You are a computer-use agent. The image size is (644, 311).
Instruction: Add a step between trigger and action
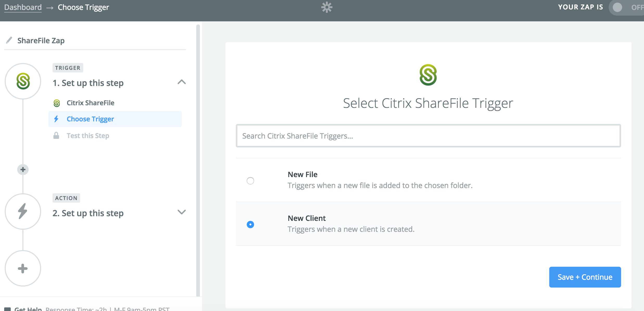23,170
